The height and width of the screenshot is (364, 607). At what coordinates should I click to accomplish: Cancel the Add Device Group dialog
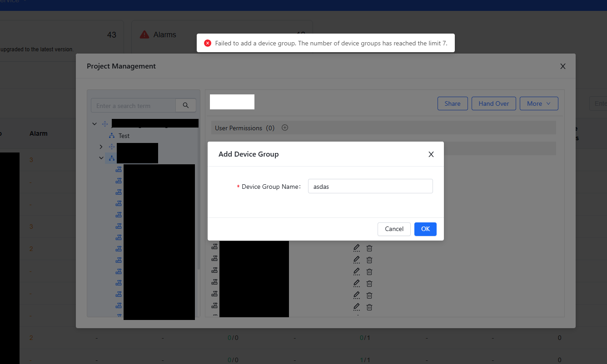(394, 229)
